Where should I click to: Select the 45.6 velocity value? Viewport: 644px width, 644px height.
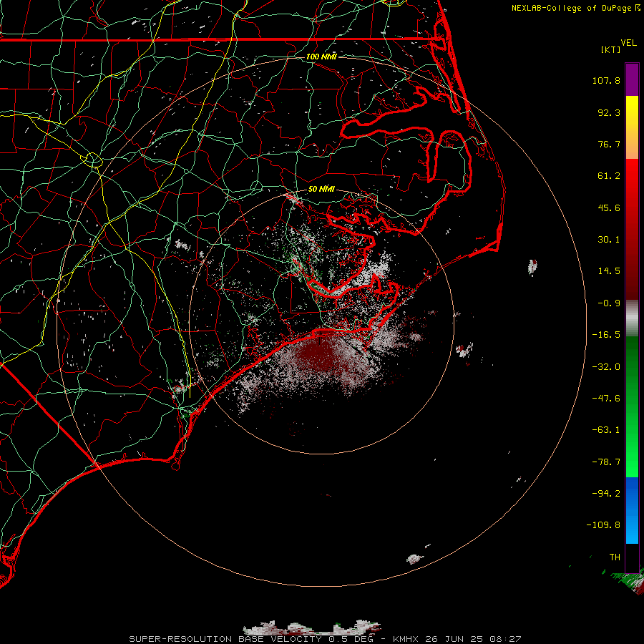[x=609, y=208]
